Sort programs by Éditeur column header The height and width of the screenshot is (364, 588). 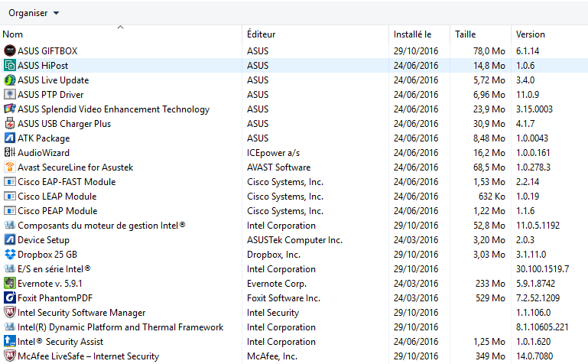coord(261,34)
